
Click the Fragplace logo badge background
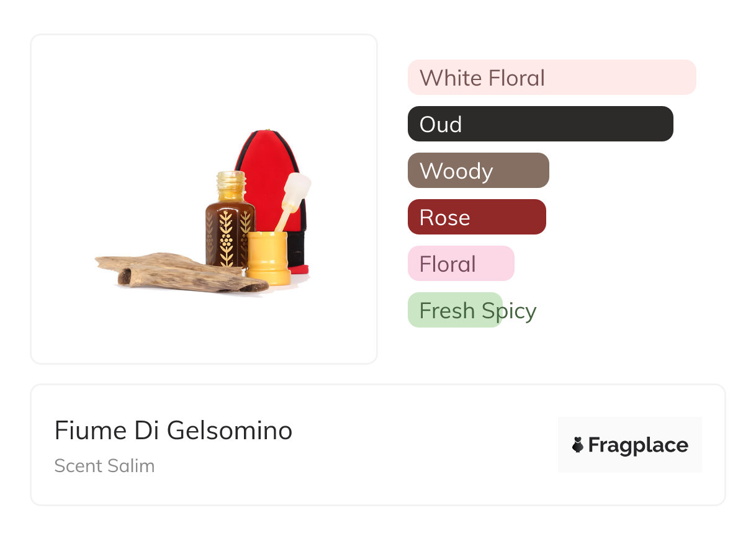tap(630, 428)
